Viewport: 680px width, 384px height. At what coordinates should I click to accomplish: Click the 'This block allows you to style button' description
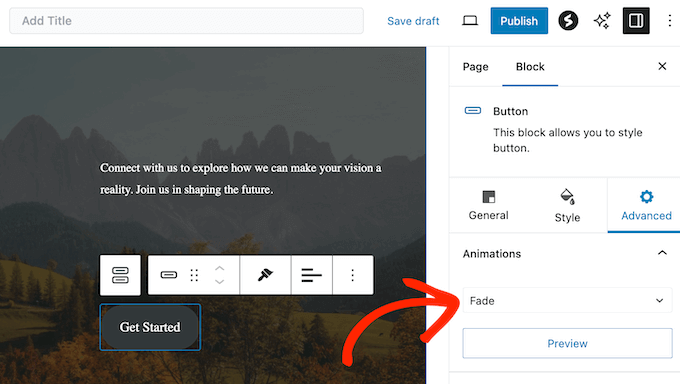click(x=567, y=140)
